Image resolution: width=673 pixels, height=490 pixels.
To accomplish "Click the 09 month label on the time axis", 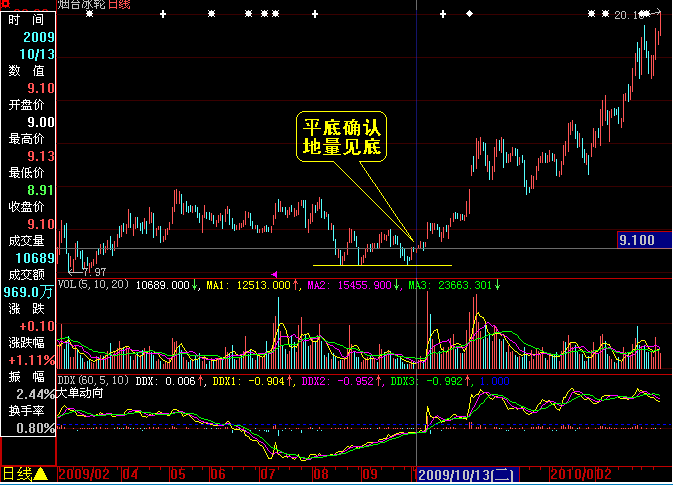I will pyautogui.click(x=370, y=474).
